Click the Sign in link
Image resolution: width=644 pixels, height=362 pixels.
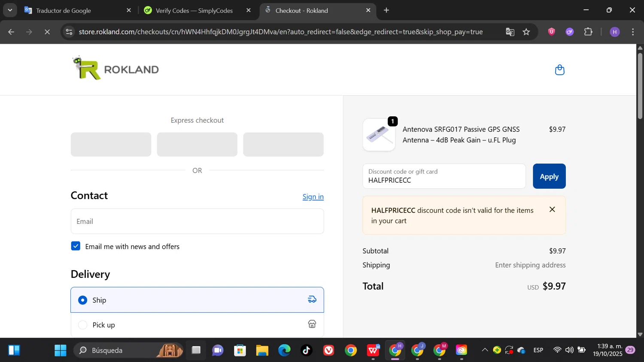coord(313,196)
